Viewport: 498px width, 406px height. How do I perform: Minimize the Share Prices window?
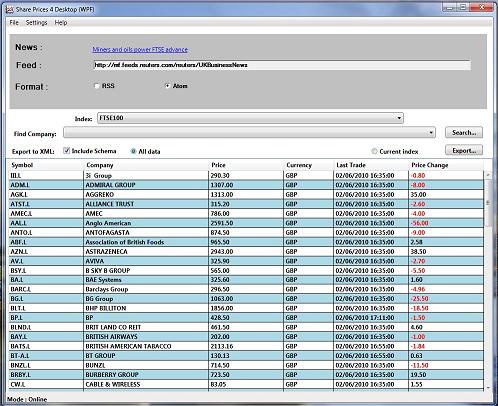(x=450, y=7)
